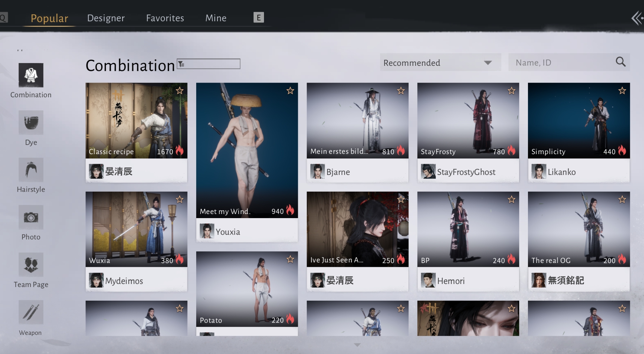This screenshot has width=644, height=354.
Task: Open the filter box beside Combination
Action: (208, 64)
